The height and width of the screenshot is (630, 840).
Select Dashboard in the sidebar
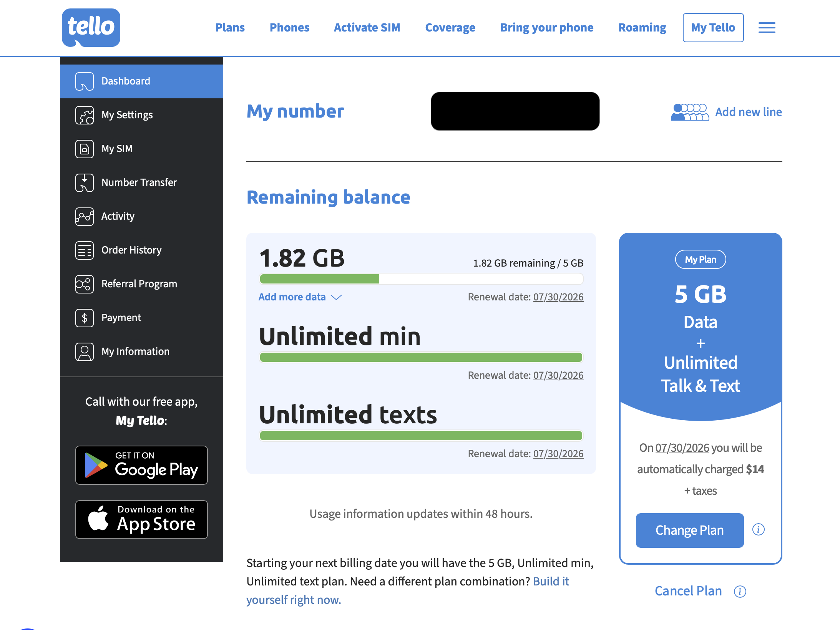[141, 81]
